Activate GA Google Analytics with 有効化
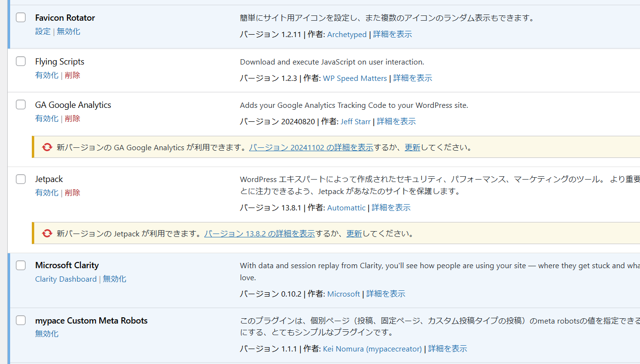Image resolution: width=640 pixels, height=364 pixels. click(x=47, y=118)
